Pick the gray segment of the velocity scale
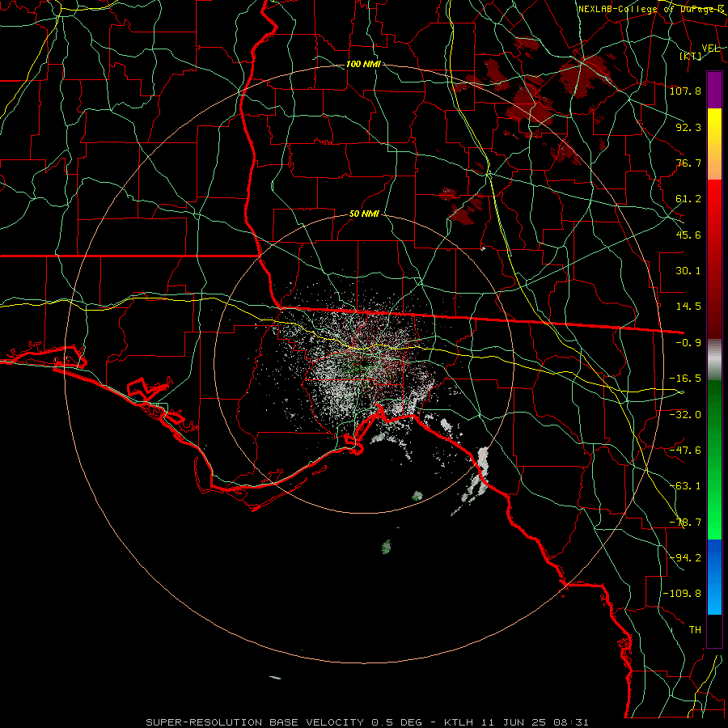This screenshot has width=728, height=728. [x=714, y=360]
